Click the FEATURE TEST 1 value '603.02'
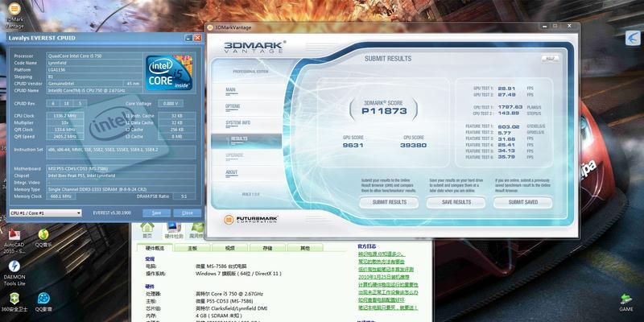 pos(509,126)
